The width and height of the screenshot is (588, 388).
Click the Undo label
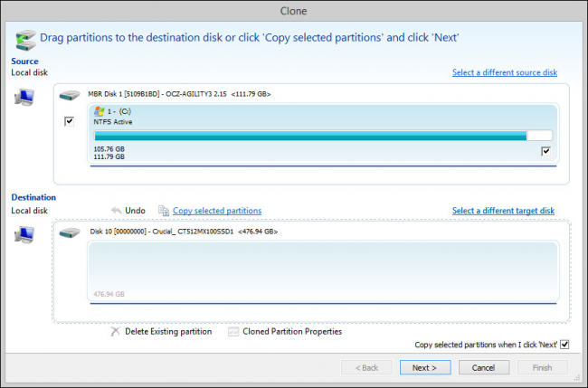pos(135,211)
